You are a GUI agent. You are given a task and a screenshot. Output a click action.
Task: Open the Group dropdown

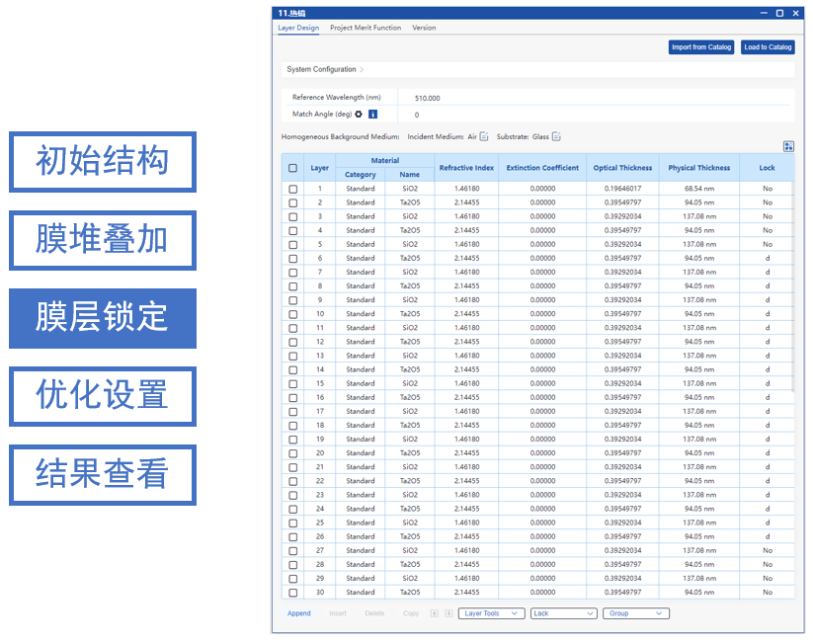pos(637,613)
